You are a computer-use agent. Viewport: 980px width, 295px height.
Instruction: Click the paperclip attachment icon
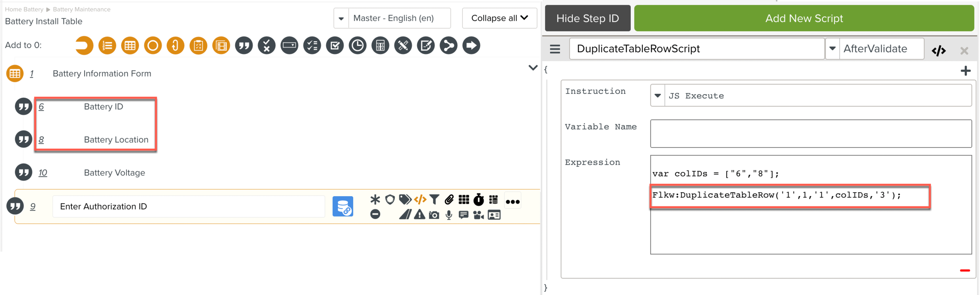click(x=449, y=200)
